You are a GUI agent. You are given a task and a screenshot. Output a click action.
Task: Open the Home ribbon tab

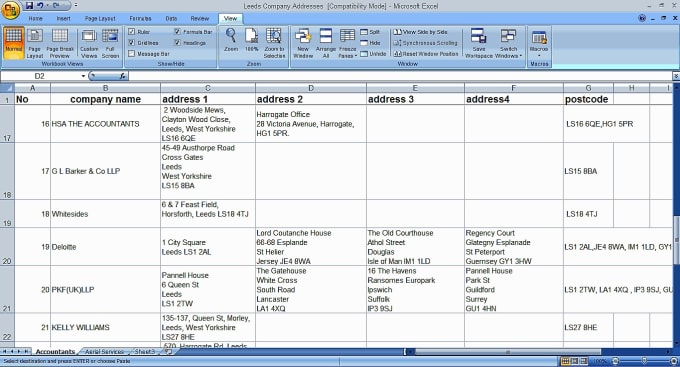coord(36,19)
